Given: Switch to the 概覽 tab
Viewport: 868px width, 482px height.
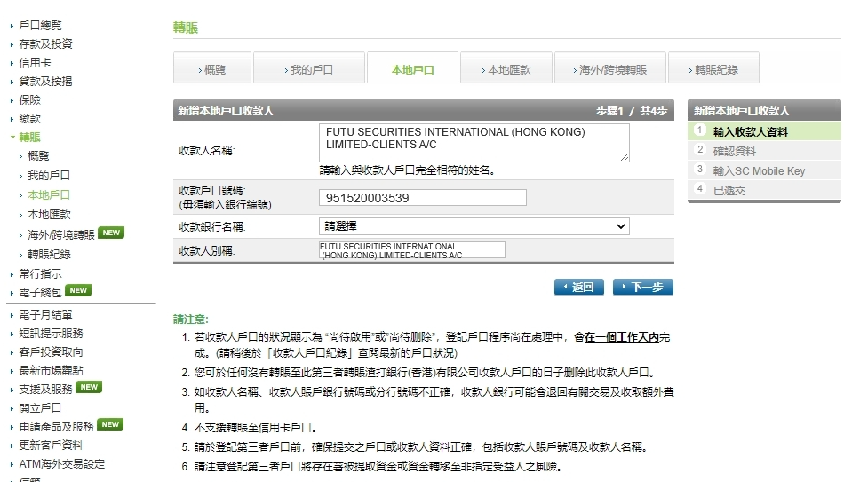Looking at the screenshot, I should pyautogui.click(x=212, y=68).
